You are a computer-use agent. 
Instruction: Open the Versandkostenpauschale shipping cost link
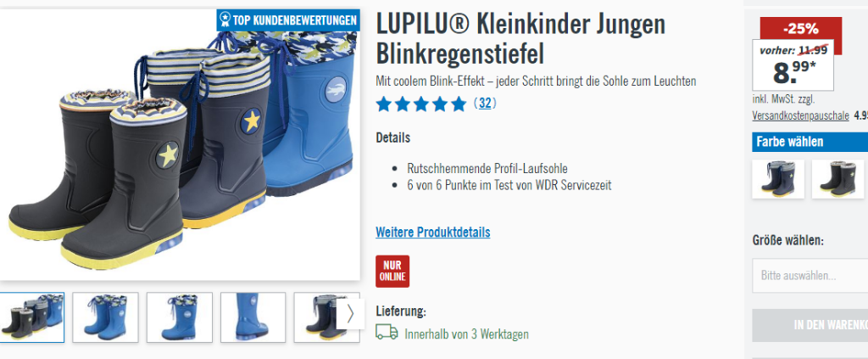(800, 115)
